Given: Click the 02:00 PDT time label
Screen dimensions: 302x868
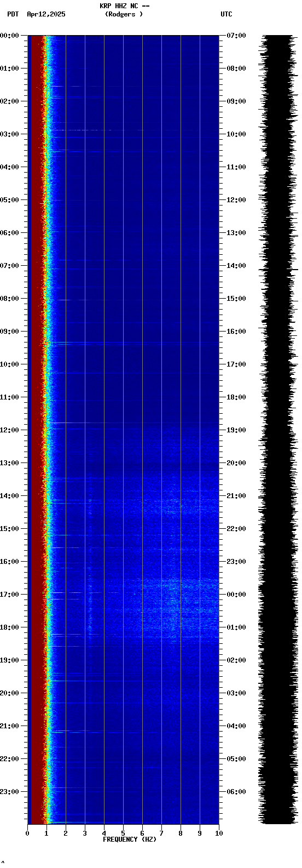Looking at the screenshot, I should click(x=9, y=101).
